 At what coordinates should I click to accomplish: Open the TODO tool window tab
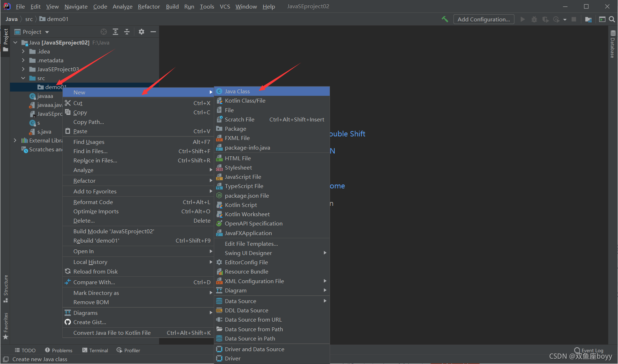(x=25, y=350)
